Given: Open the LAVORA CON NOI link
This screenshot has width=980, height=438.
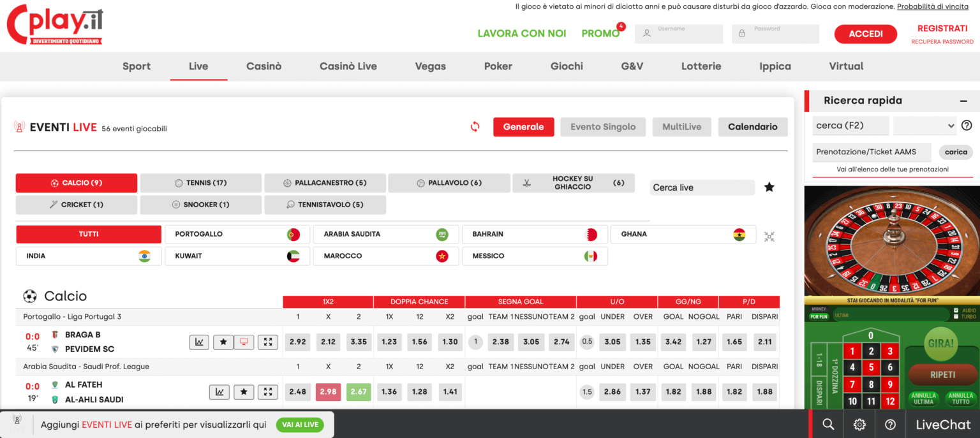Looking at the screenshot, I should (522, 34).
